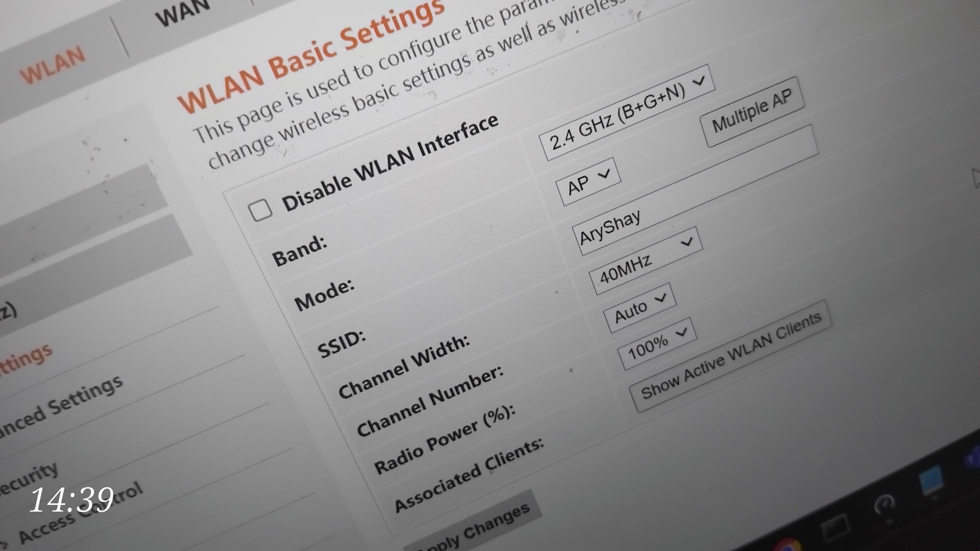Viewport: 980px width, 551px height.
Task: Expand the Mode AP dropdown
Action: pyautogui.click(x=588, y=182)
